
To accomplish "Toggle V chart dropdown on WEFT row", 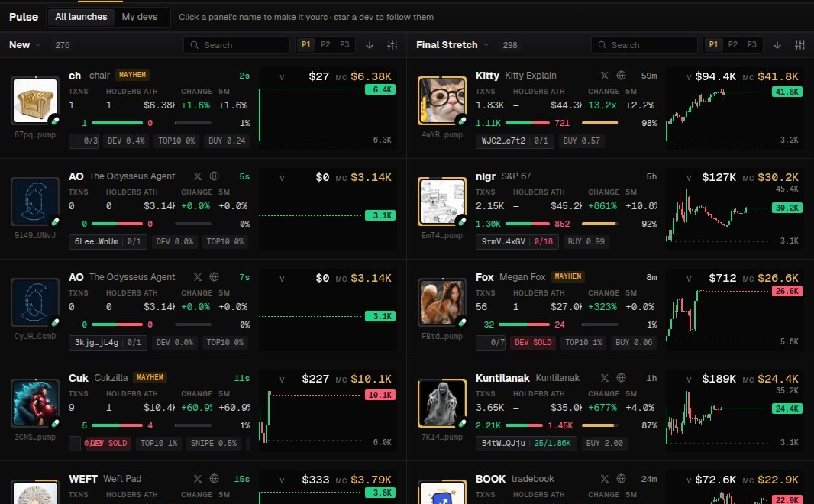I will pos(282,480).
